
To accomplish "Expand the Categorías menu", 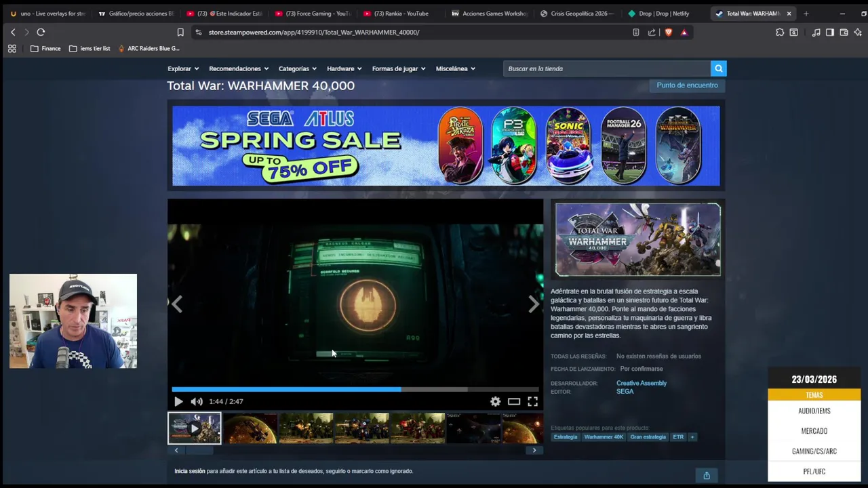I will (x=298, y=68).
